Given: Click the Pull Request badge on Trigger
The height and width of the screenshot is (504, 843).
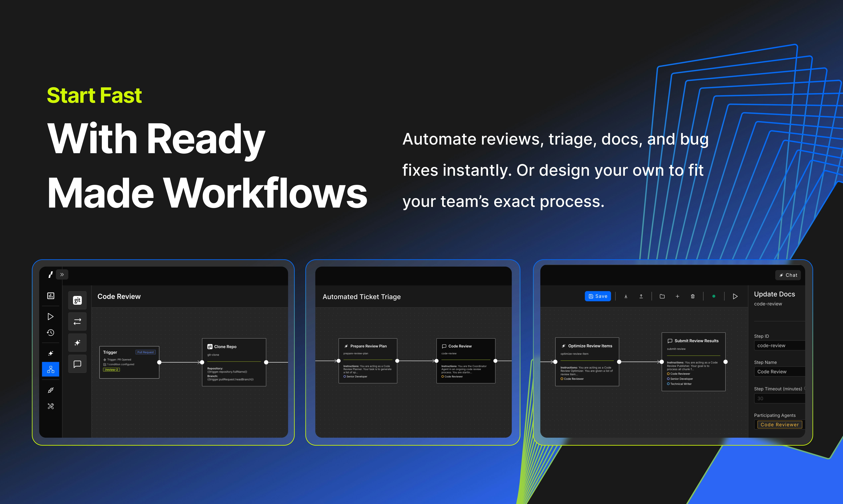Looking at the screenshot, I should pyautogui.click(x=146, y=352).
